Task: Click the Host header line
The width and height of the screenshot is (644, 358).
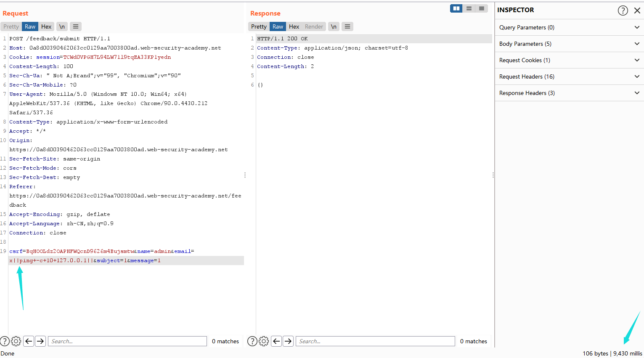Action: click(x=115, y=48)
